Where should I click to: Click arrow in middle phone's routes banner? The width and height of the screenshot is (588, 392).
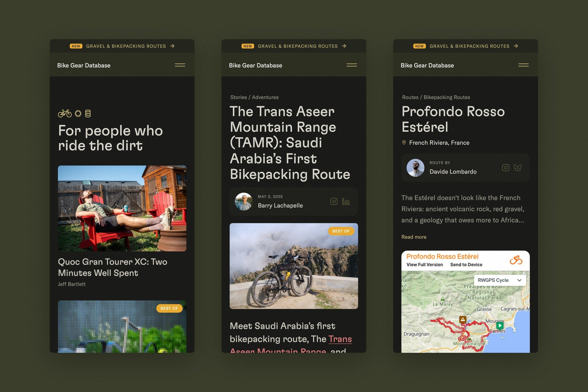344,46
